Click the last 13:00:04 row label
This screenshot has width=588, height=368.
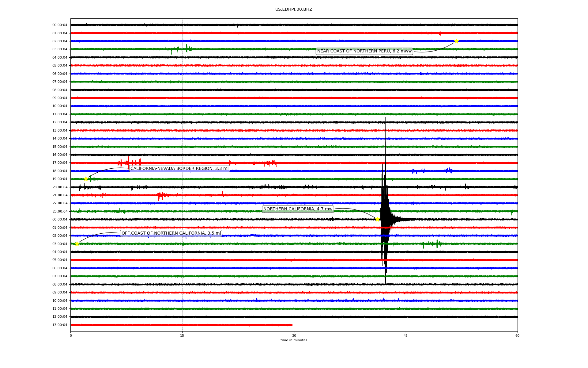coord(60,325)
